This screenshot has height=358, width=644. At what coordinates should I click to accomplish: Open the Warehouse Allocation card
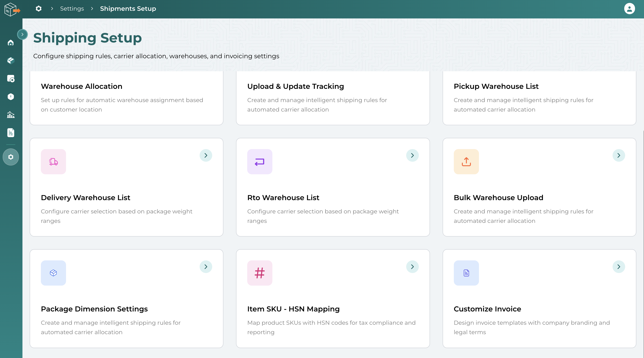[126, 98]
